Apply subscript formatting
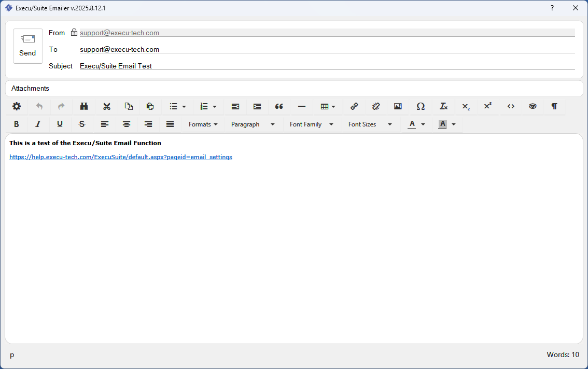Screen dimensions: 588x369 (x=466, y=106)
